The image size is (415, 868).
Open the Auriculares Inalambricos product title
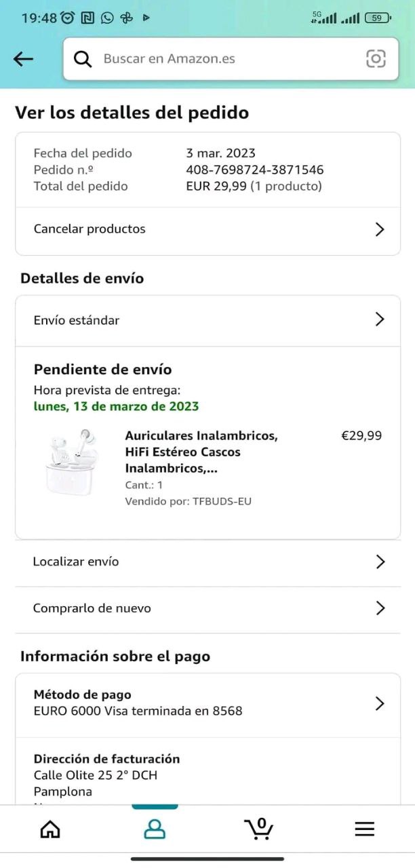point(201,452)
